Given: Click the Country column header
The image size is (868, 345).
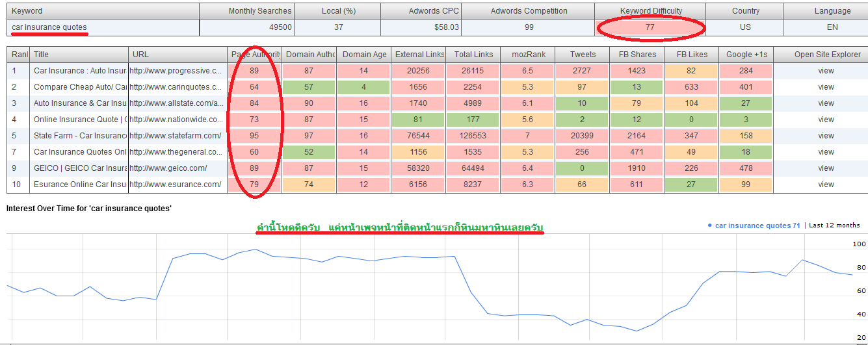Looking at the screenshot, I should 744,11.
